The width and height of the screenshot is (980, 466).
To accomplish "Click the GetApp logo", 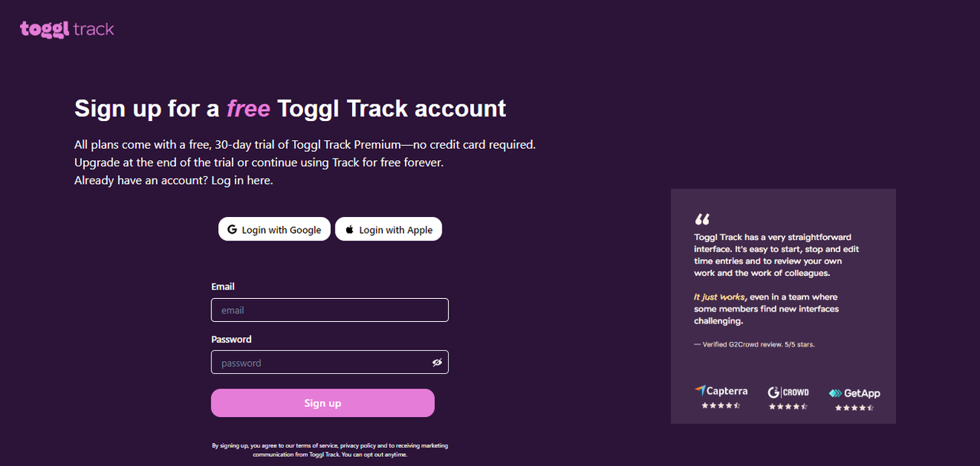I will click(854, 393).
